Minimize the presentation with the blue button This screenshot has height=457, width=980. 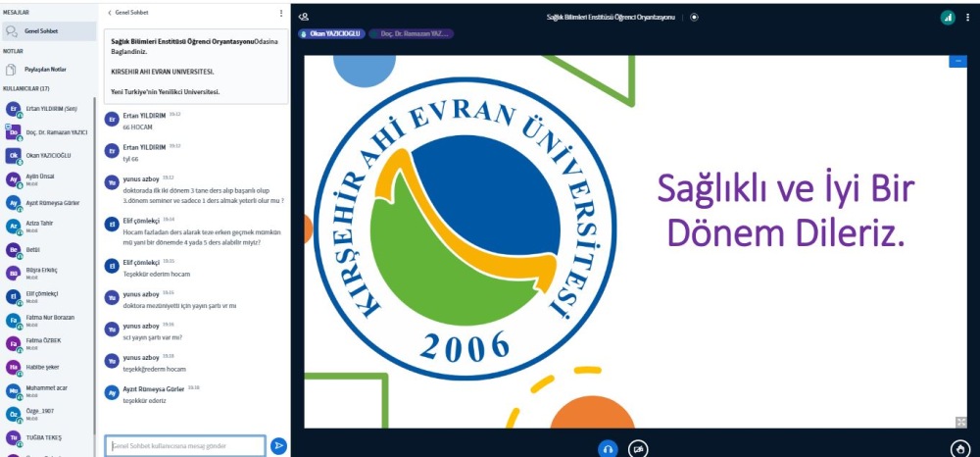tap(957, 61)
